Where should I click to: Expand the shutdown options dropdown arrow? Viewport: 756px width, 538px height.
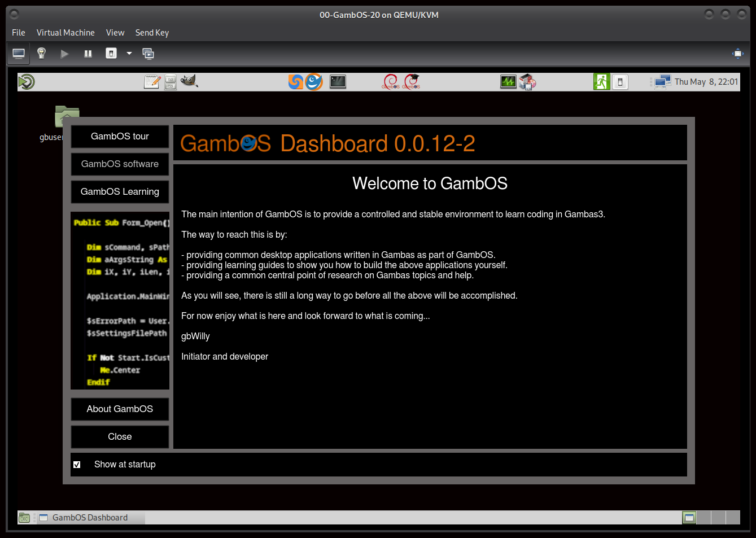click(x=129, y=54)
